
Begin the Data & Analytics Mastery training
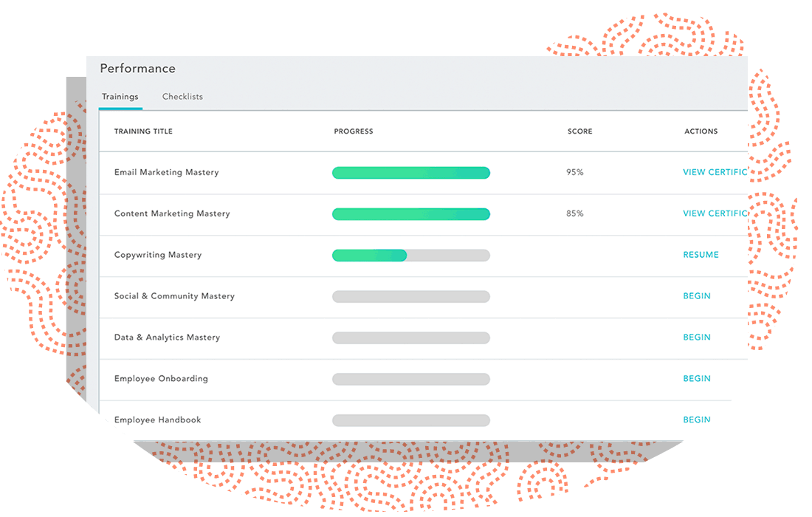point(697,338)
